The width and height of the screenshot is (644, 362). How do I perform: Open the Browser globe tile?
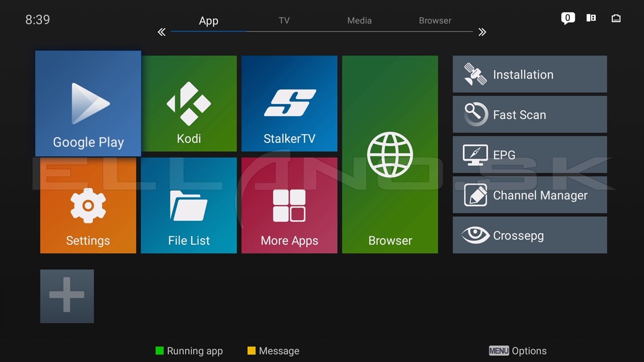(390, 154)
